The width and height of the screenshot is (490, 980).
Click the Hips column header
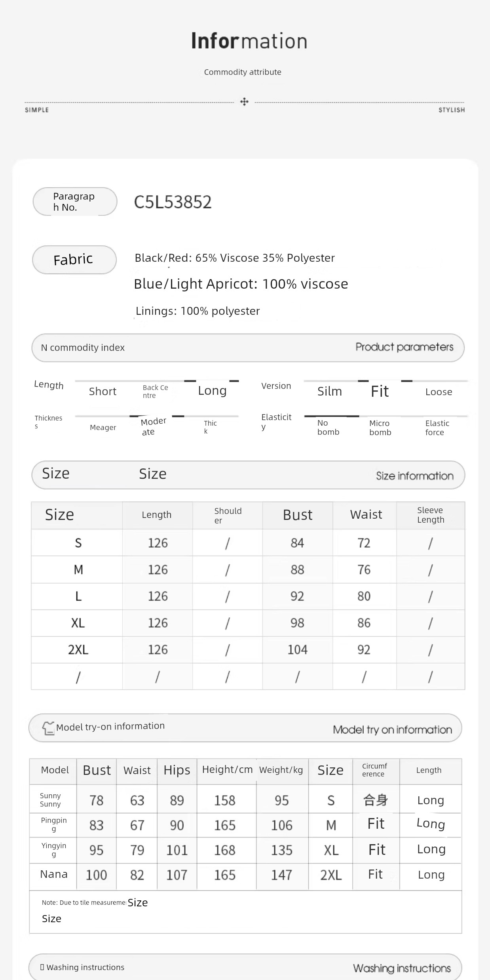[x=177, y=770]
